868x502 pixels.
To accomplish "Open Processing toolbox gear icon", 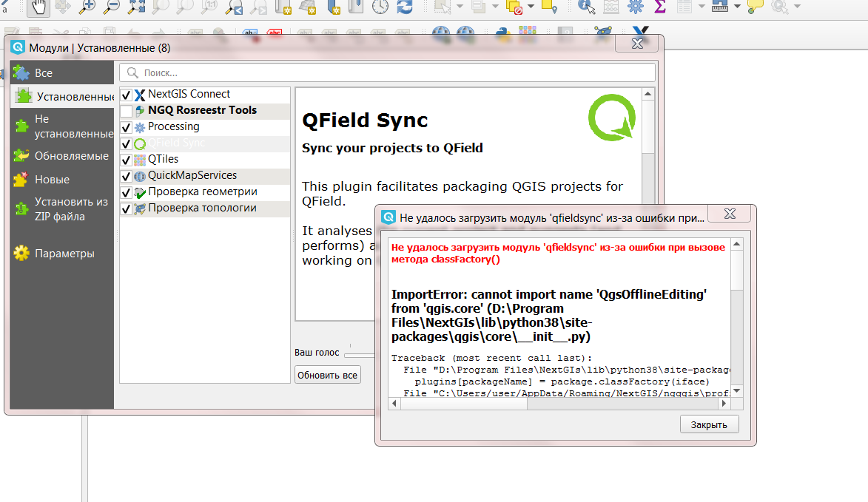I will (636, 7).
